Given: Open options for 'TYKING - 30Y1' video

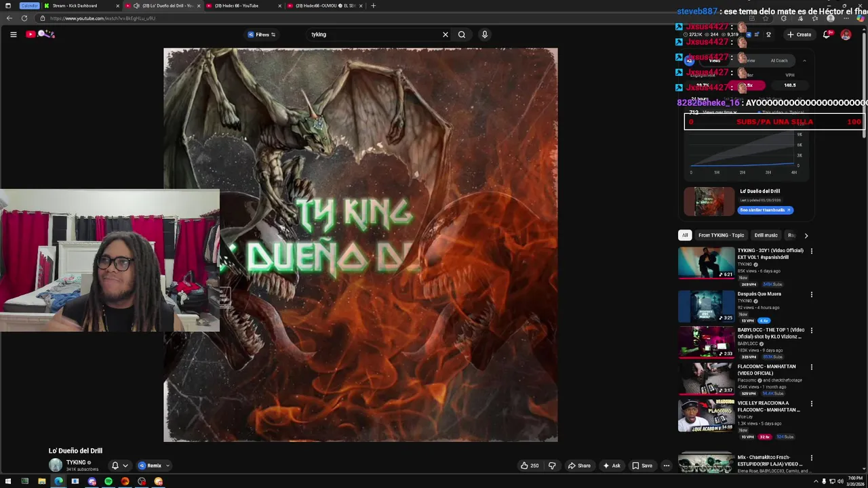Looking at the screenshot, I should pyautogui.click(x=811, y=251).
